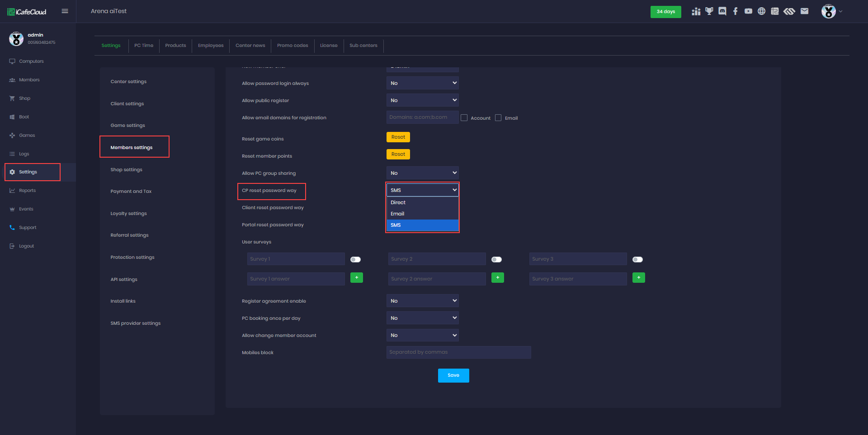Viewport: 868px width, 435px height.
Task: Open the YouTube icon in the header
Action: 749,11
